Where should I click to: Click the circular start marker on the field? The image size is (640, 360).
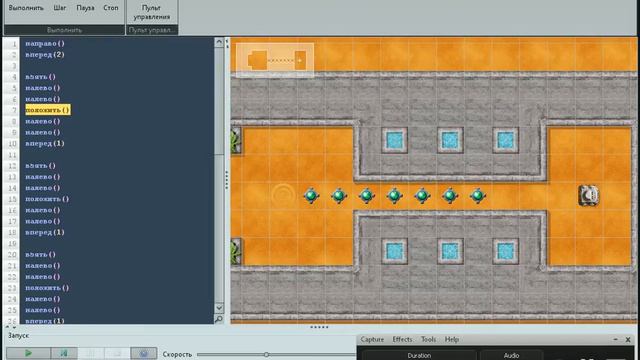(x=283, y=196)
